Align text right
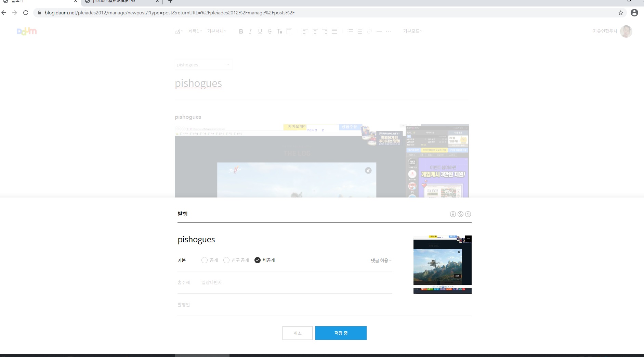The height and width of the screenshot is (357, 644). 325,31
